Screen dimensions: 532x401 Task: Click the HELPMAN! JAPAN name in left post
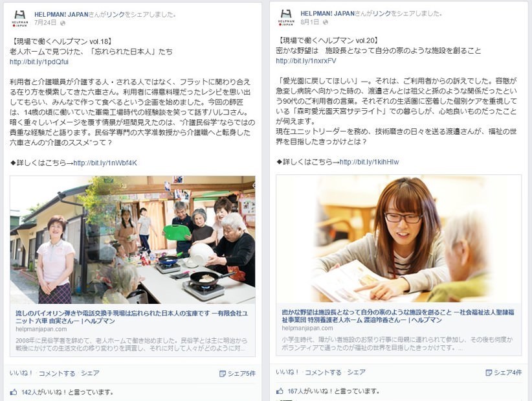61,15
